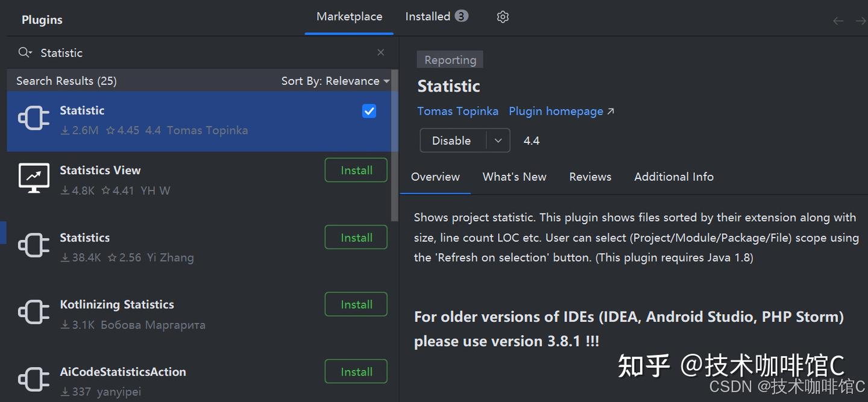Viewport: 868px width, 402px height.
Task: Click the Kotlinizing Statistics plug icon
Action: click(x=34, y=312)
